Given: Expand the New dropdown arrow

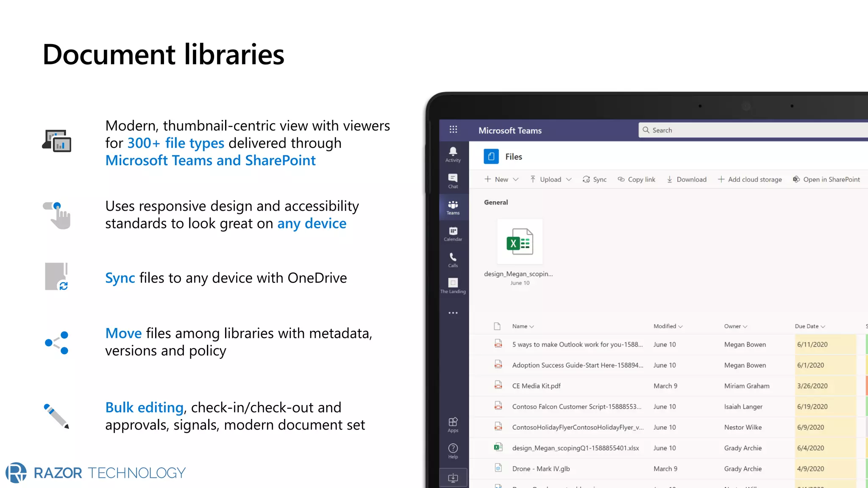Looking at the screenshot, I should click(516, 180).
